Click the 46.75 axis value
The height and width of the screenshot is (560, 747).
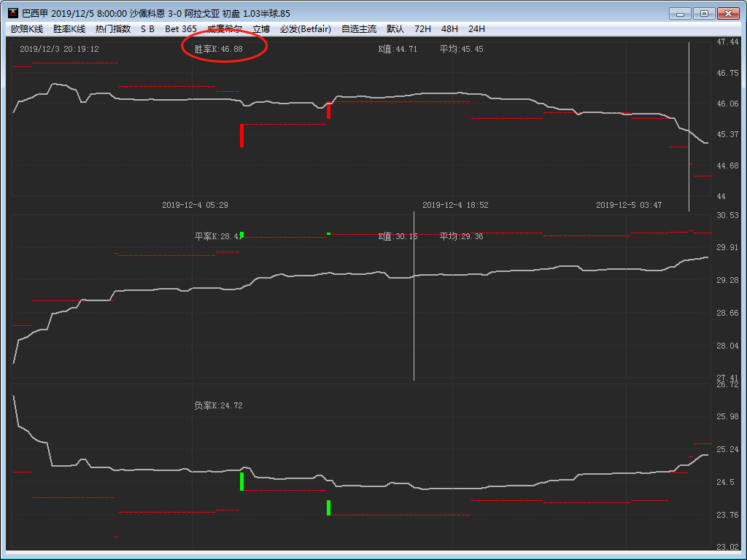tap(727, 73)
